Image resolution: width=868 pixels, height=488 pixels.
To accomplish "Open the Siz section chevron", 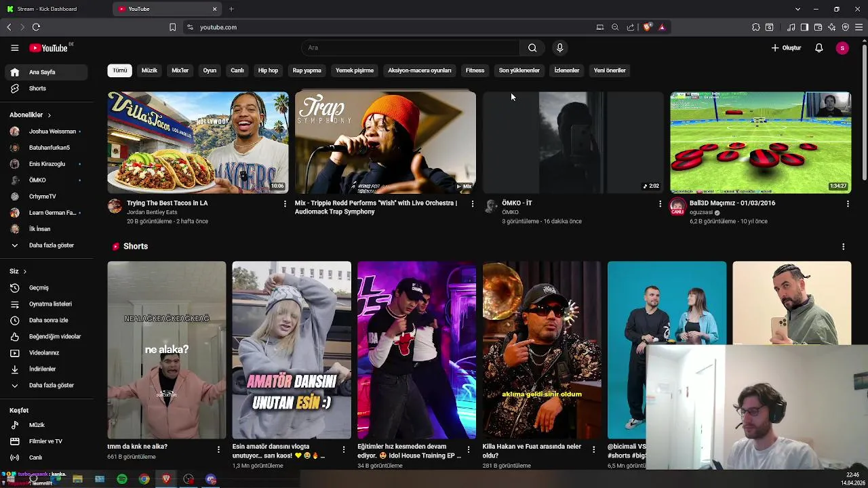I will [x=24, y=271].
